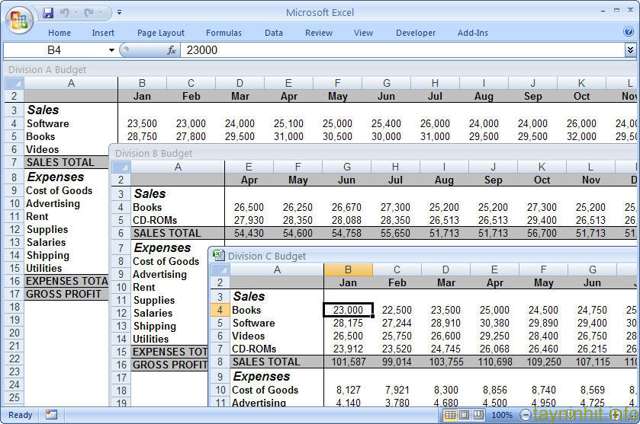
Task: Expand the Customize Quick Access Toolbar dropdown
Action: [119, 13]
